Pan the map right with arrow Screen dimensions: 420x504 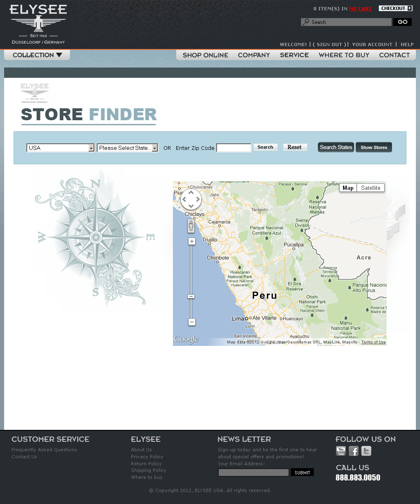point(198,199)
